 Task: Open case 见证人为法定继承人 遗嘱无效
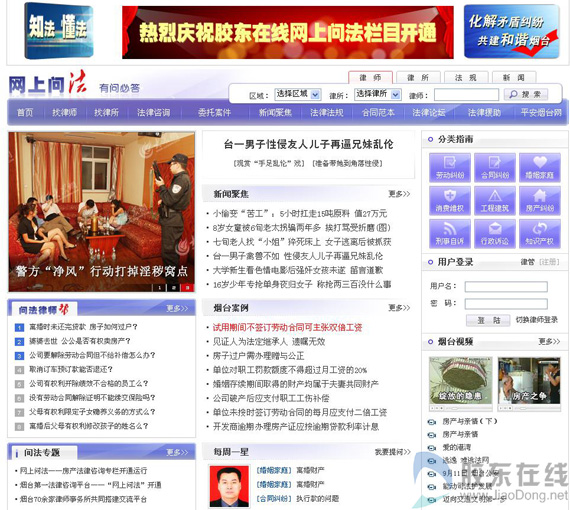click(x=269, y=342)
